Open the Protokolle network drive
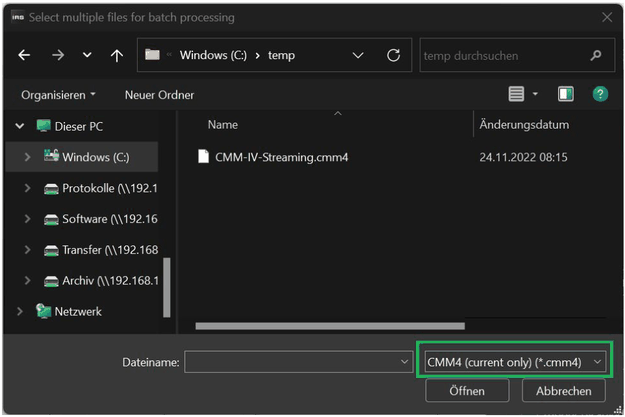 point(101,188)
